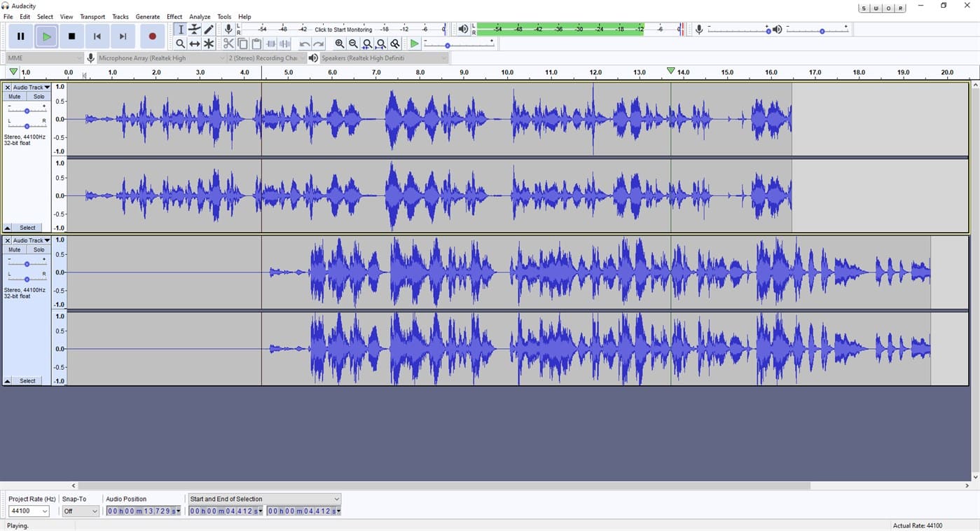Fit selection to window width
The image size is (980, 531).
coord(367,43)
